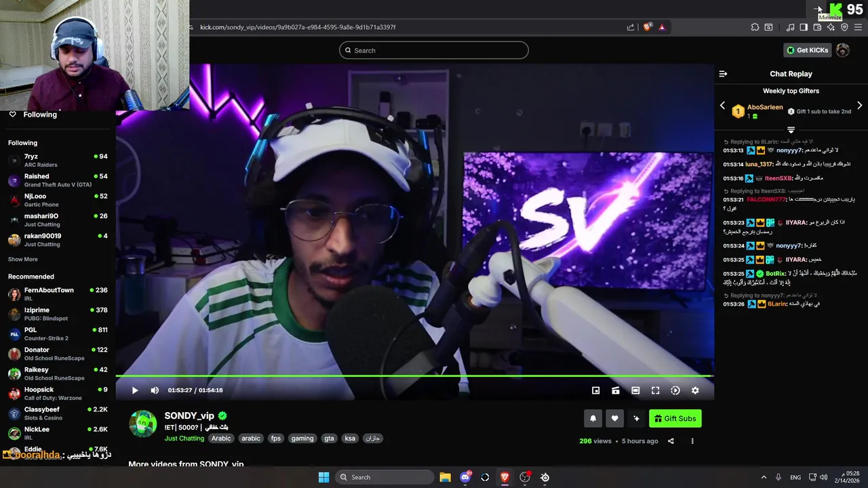Open the SONDY_vip channel name link
The height and width of the screenshot is (488, 868).
189,415
